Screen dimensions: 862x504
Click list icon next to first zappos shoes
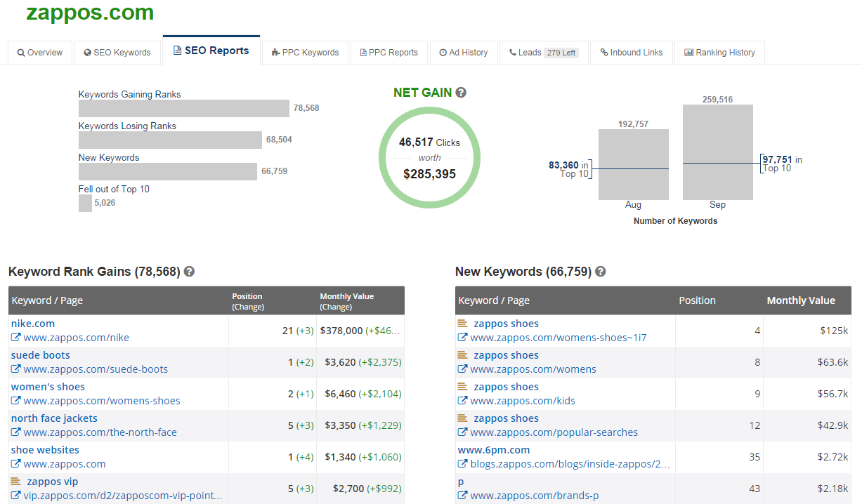pos(462,324)
